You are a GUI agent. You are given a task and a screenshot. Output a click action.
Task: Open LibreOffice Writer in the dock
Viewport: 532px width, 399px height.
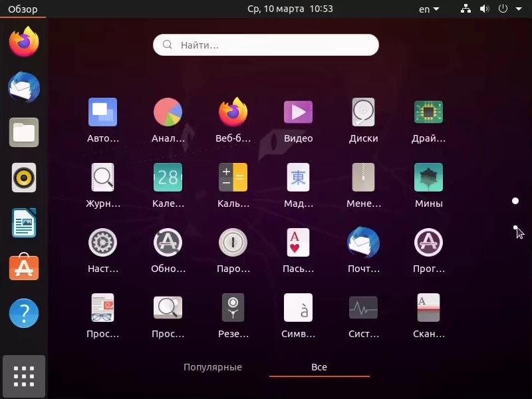coord(24,223)
